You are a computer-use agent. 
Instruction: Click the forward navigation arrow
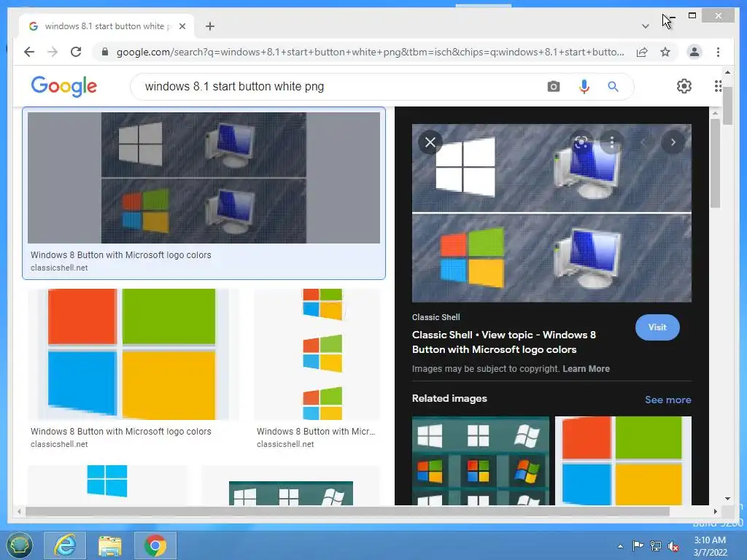click(x=53, y=52)
